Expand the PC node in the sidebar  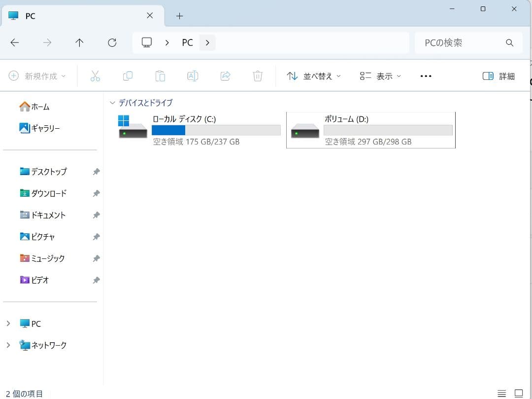tap(8, 324)
